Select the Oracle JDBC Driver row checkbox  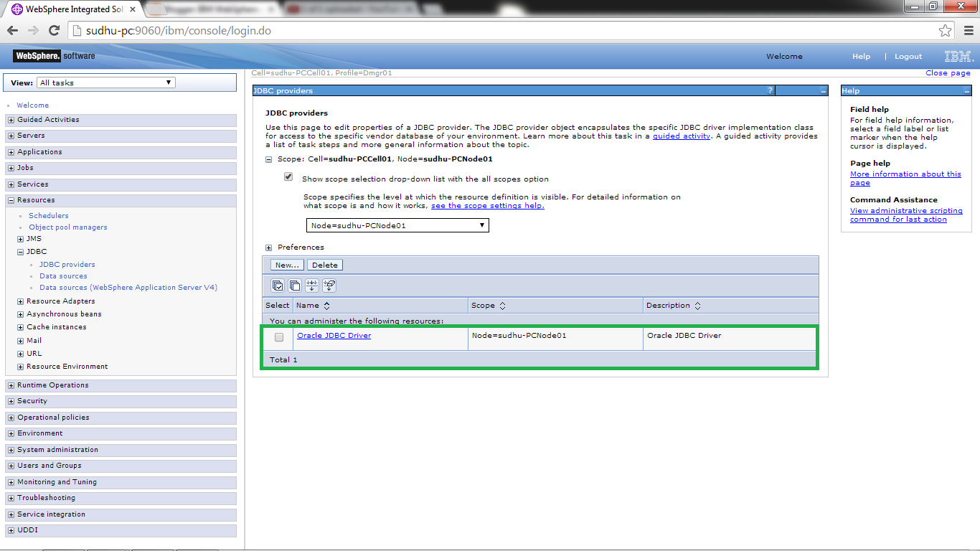(x=278, y=337)
